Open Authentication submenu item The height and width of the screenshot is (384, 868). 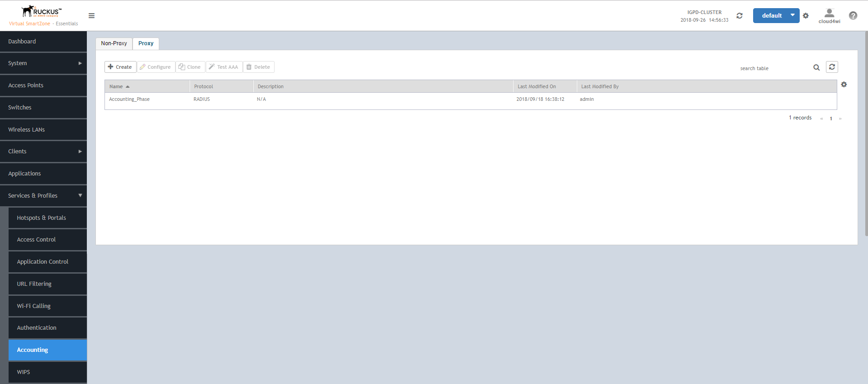(x=47, y=328)
